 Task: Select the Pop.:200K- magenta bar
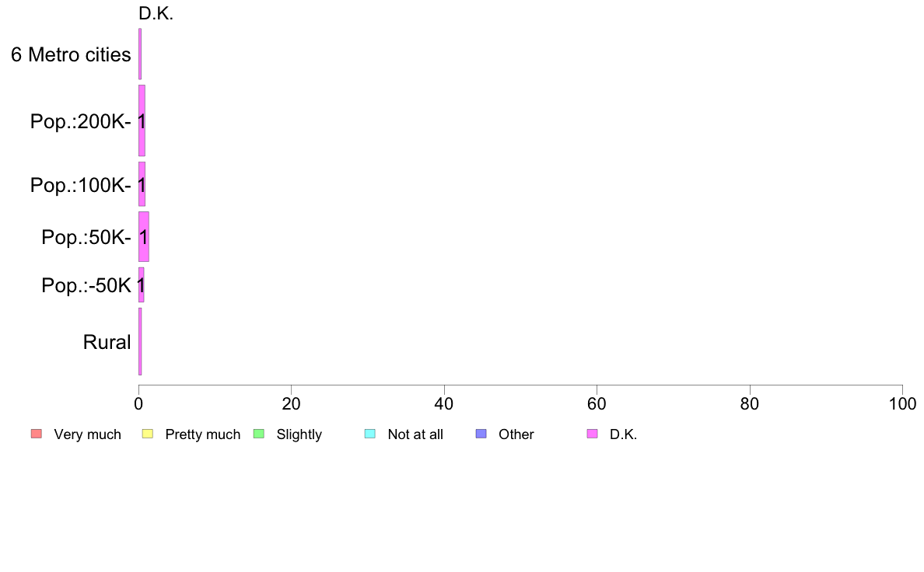(142, 120)
